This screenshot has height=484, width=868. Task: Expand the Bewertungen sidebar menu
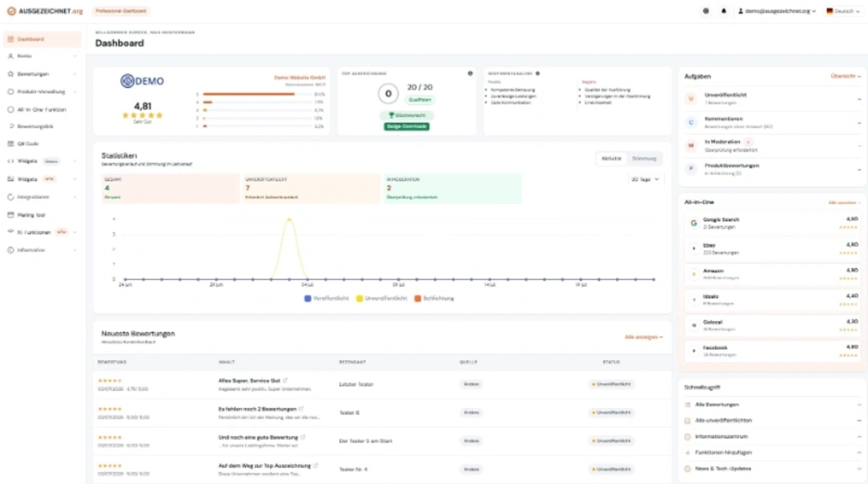tap(41, 73)
